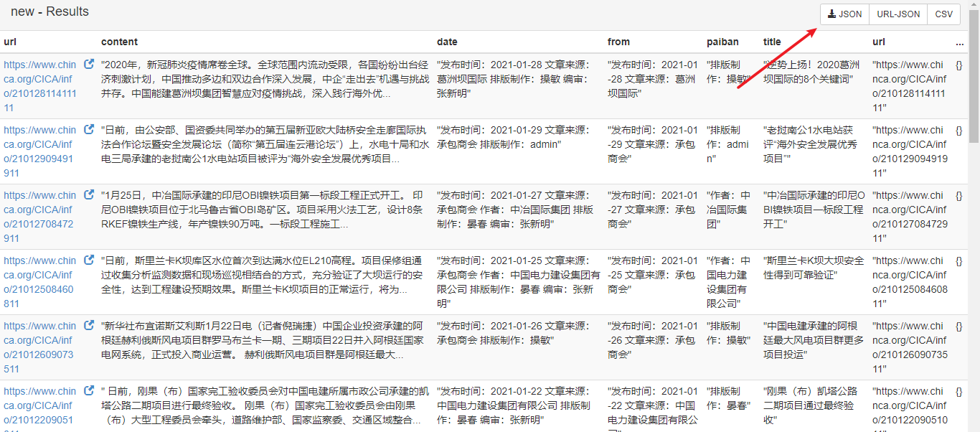Click the ellipsis column header
This screenshot has height=432, width=980.
pos(960,42)
